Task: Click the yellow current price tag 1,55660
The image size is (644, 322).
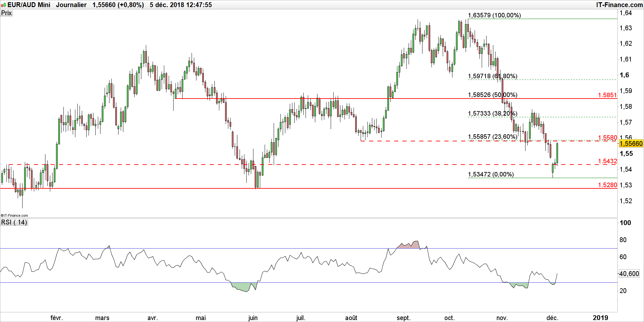Action: tap(631, 144)
